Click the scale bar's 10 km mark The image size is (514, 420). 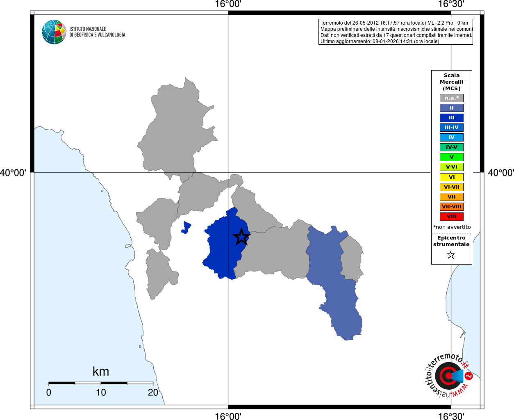[x=101, y=393]
